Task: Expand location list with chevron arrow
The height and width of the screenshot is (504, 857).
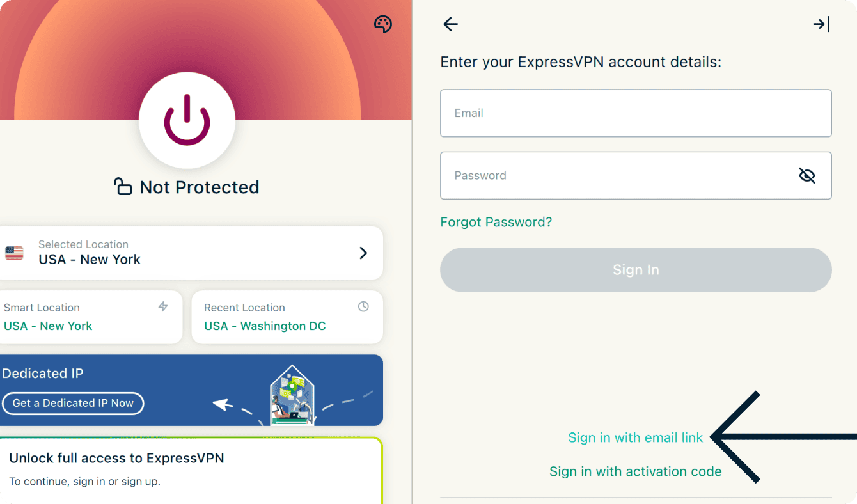Action: [363, 253]
